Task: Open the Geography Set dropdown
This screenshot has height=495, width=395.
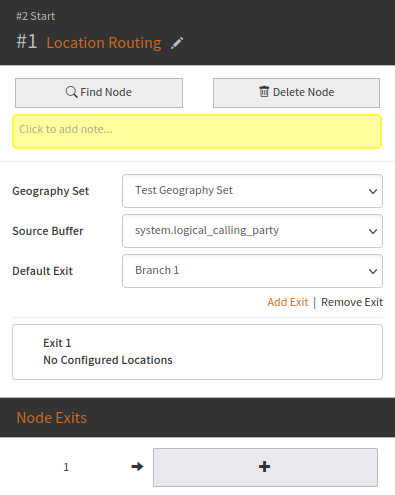Action: coord(252,191)
